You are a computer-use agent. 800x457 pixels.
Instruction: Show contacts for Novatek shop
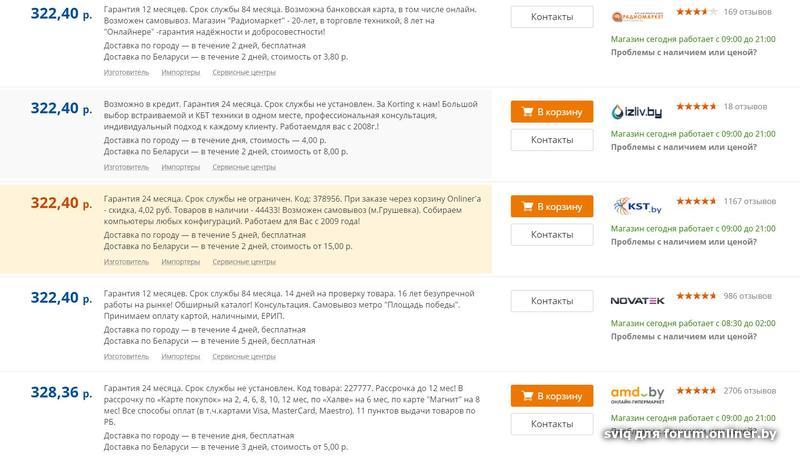pyautogui.click(x=551, y=301)
